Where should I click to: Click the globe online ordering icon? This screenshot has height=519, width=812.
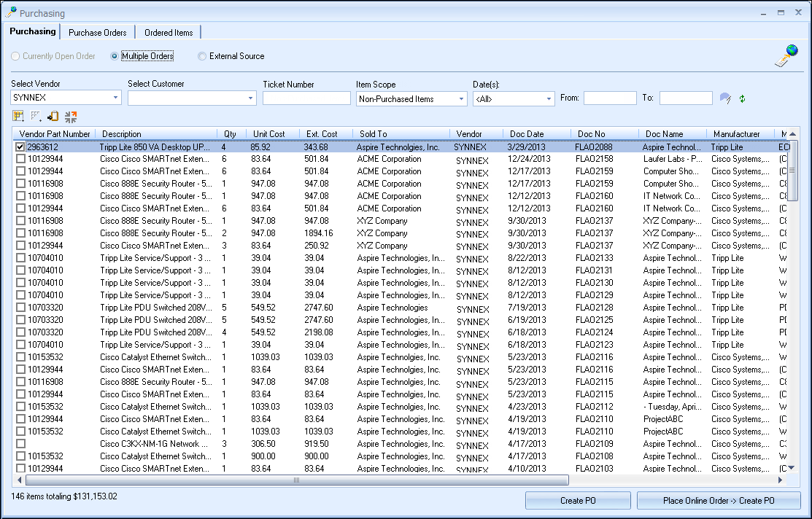786,55
